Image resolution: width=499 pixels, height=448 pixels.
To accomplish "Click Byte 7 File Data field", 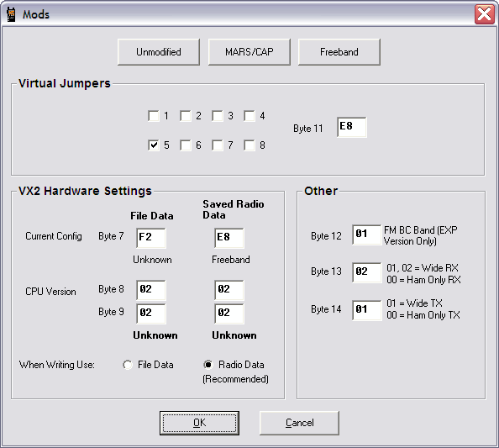I will point(151,238).
